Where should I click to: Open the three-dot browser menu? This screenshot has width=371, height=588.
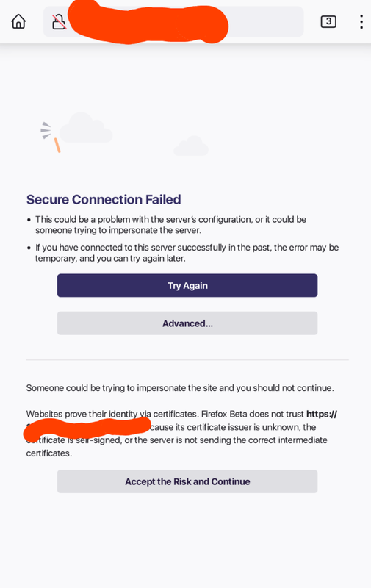click(x=361, y=22)
